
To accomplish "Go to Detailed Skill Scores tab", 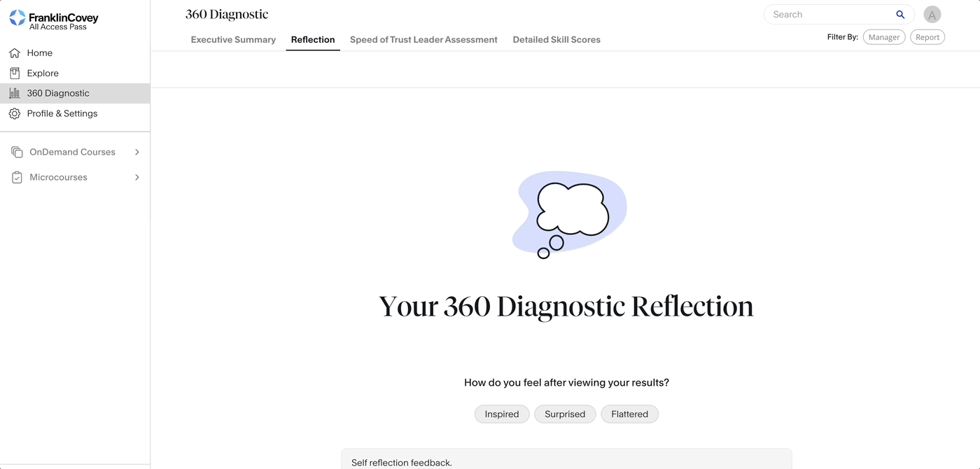I will [x=556, y=40].
